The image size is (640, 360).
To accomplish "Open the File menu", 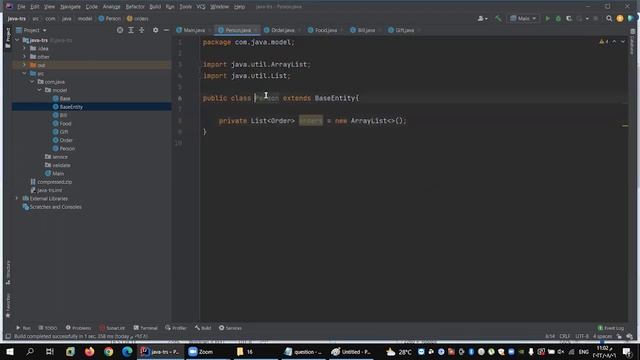I will [21, 7].
